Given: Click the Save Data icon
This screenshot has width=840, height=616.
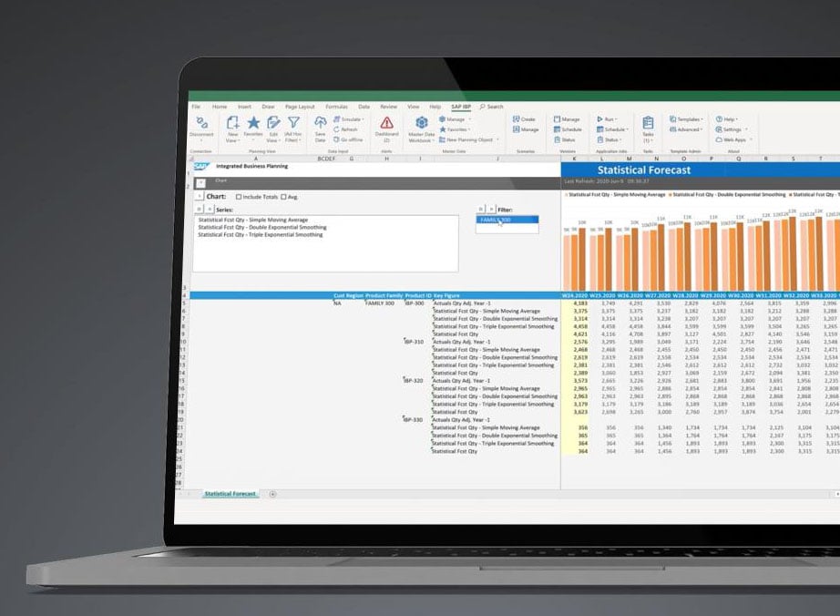Looking at the screenshot, I should coord(321,125).
